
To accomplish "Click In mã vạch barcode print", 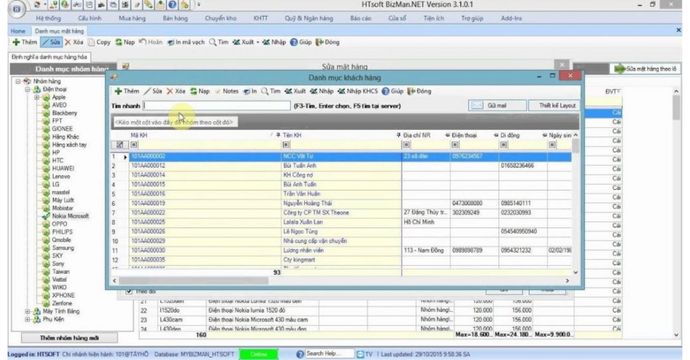I will 186,42.
